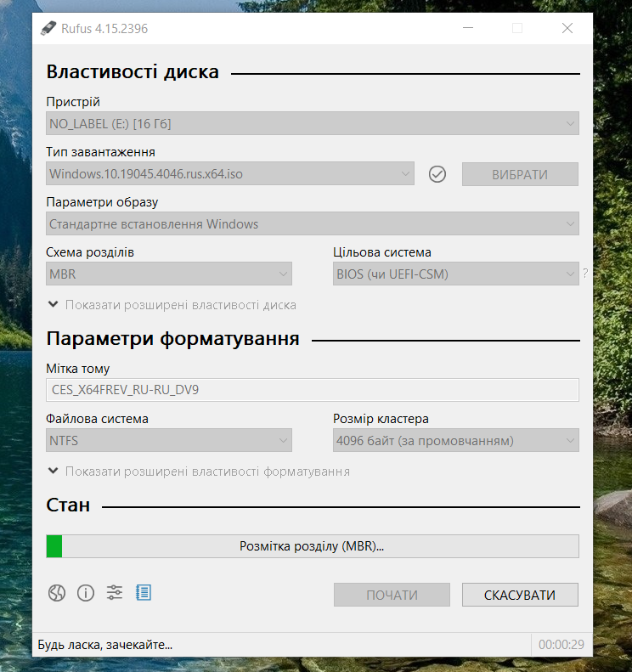Click the status text Будь ласка, зачекайте
632x672 pixels.
pyautogui.click(x=105, y=645)
